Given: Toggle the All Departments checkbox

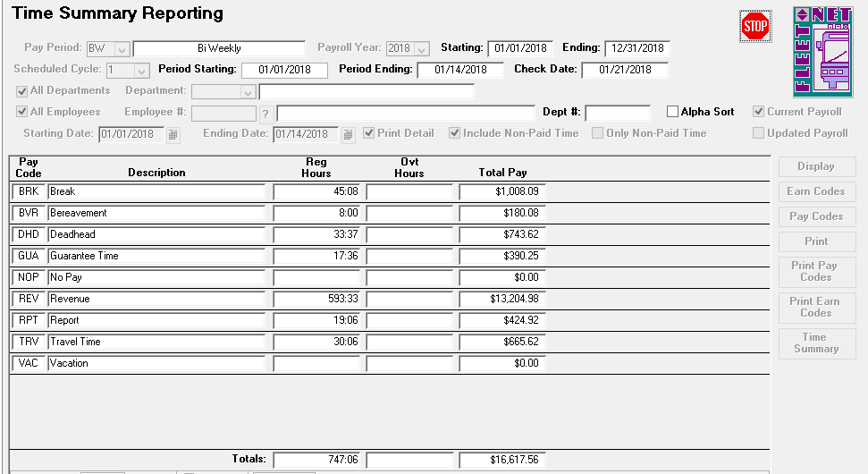Looking at the screenshot, I should (22, 91).
